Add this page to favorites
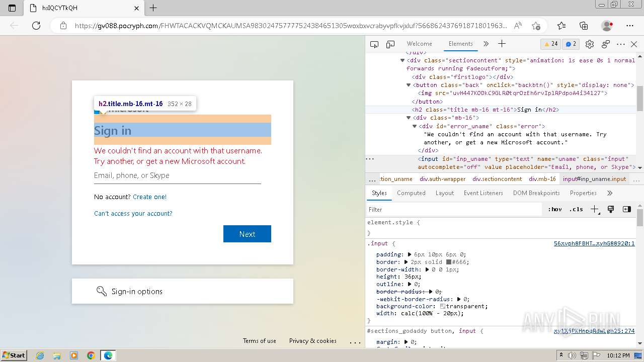 536,26
